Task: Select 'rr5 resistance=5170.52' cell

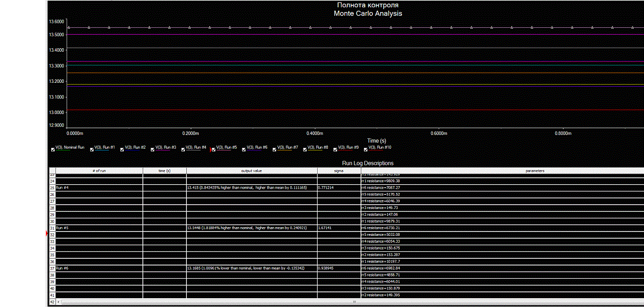Action: [x=503, y=194]
